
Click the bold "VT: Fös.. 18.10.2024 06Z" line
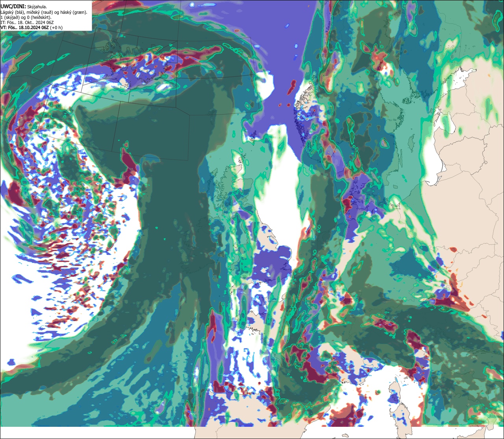click(31, 28)
